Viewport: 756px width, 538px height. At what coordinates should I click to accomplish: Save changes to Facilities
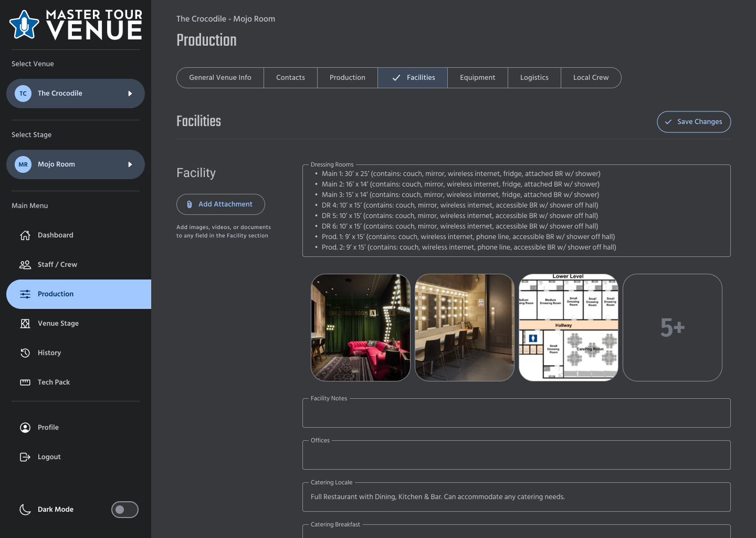(x=694, y=122)
